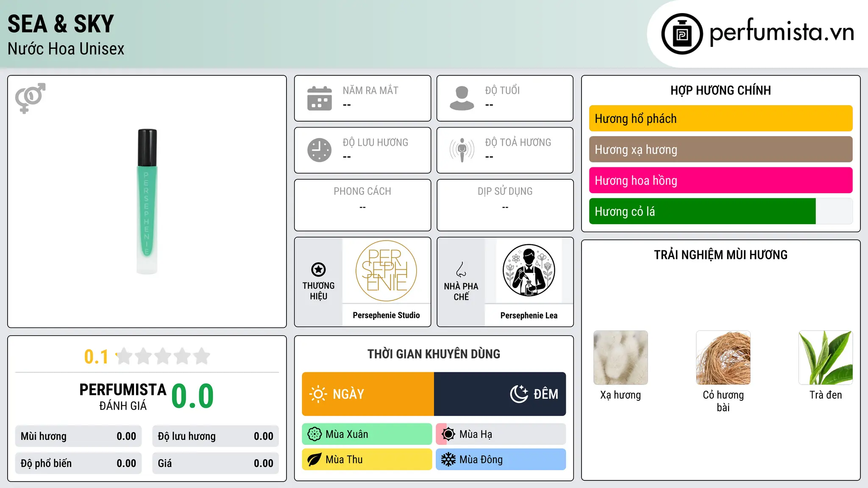Click the SEA & SKY title
The height and width of the screenshot is (488, 868).
61,24
